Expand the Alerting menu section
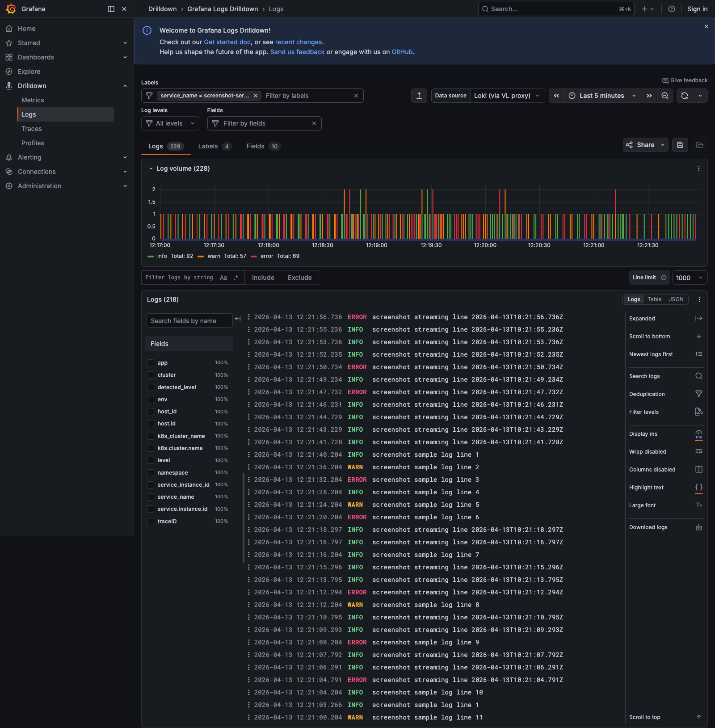The width and height of the screenshot is (715, 728). [125, 157]
